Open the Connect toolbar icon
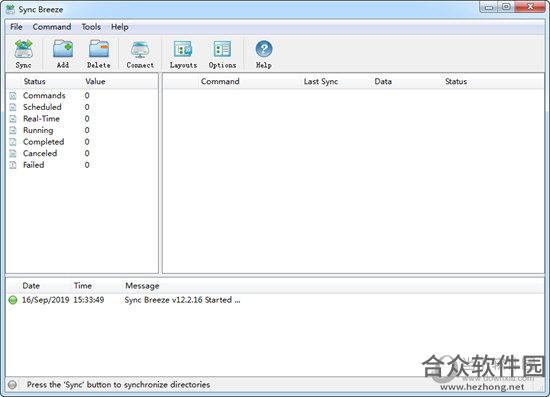The height and width of the screenshot is (397, 550). coord(140,49)
